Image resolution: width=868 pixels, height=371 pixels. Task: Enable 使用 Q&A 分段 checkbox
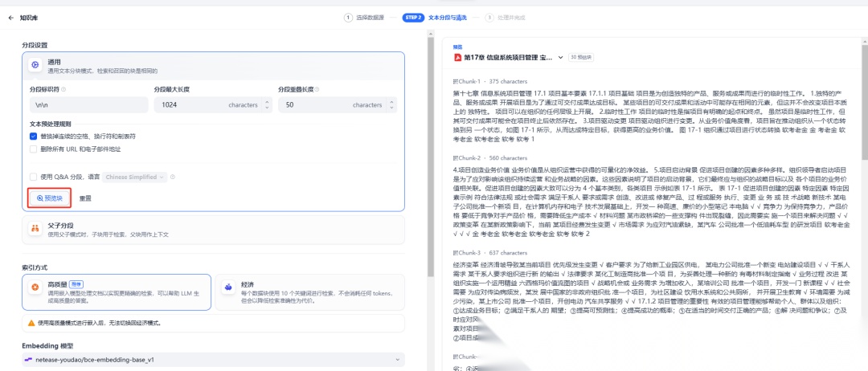(x=33, y=177)
